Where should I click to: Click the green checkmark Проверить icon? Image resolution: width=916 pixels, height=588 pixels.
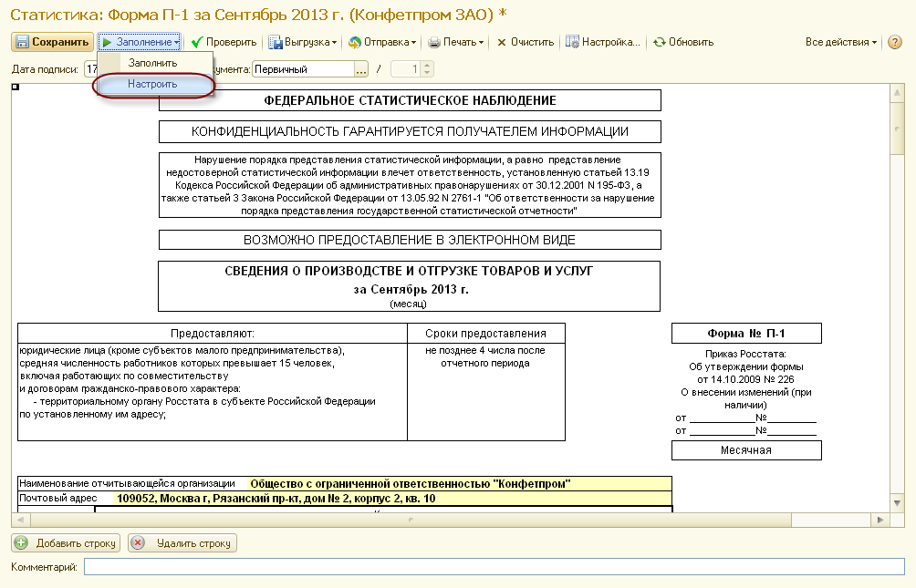click(x=197, y=42)
